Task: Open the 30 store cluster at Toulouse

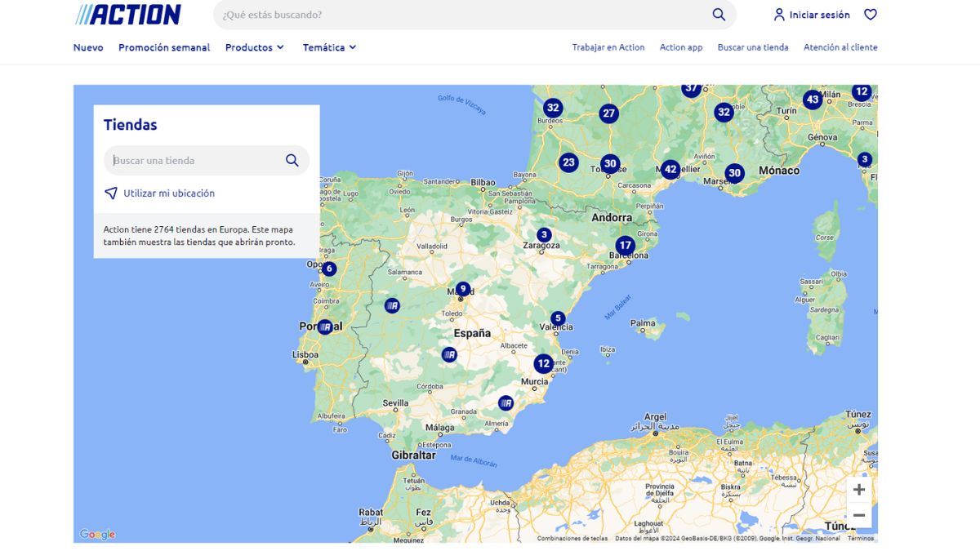Action: (610, 163)
